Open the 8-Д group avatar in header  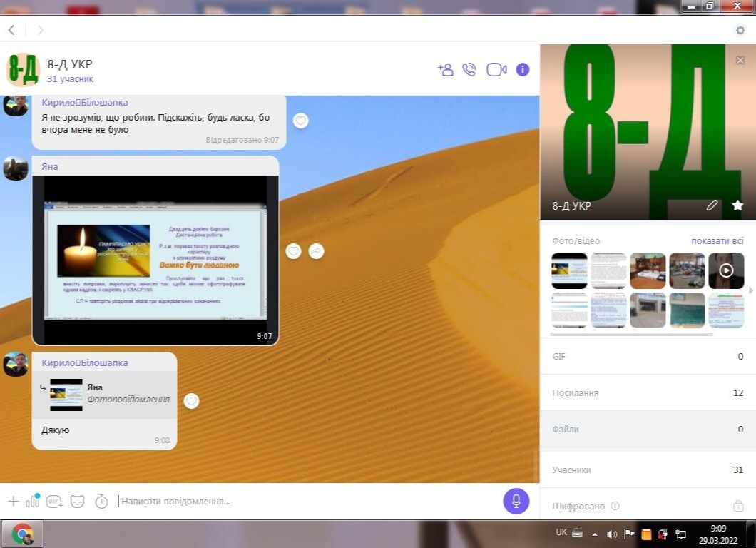pos(23,69)
